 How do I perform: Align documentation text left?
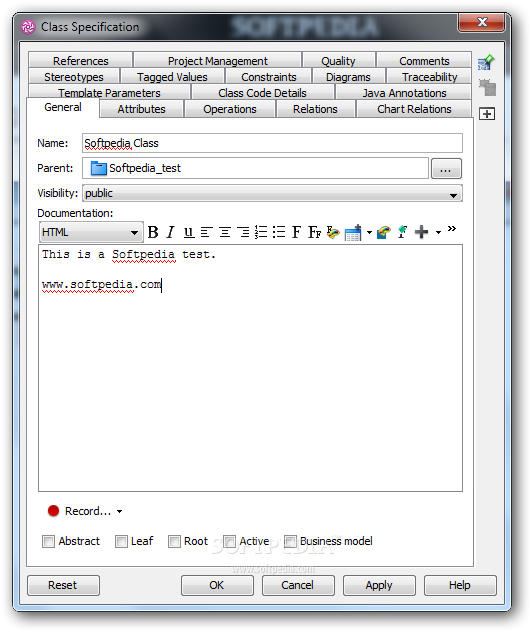(207, 232)
